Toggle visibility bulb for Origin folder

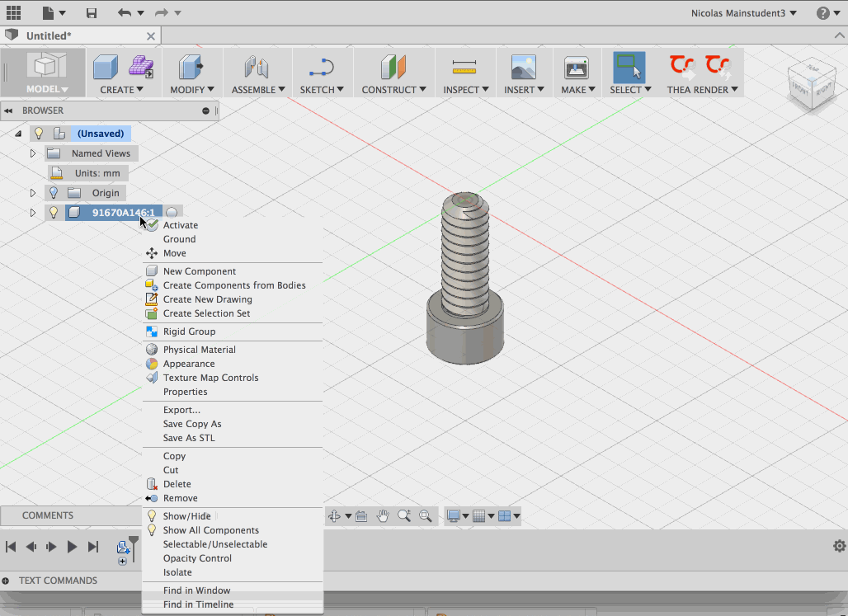(54, 192)
